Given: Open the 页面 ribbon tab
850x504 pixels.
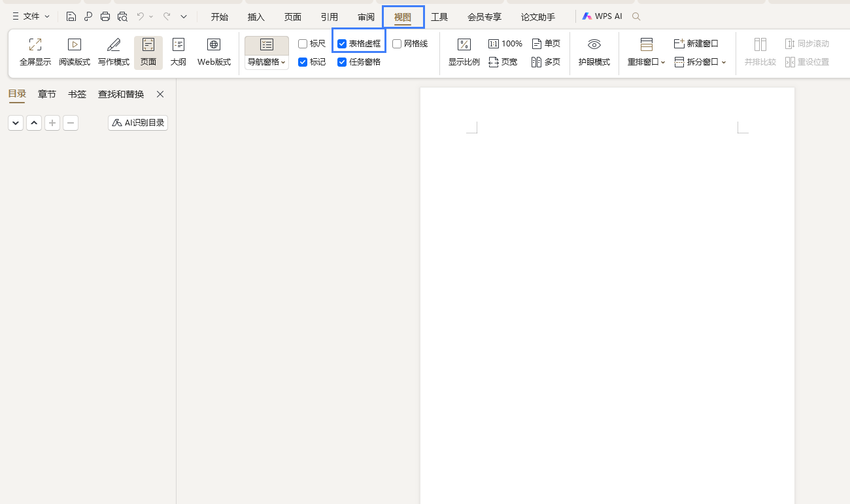Looking at the screenshot, I should coord(293,17).
